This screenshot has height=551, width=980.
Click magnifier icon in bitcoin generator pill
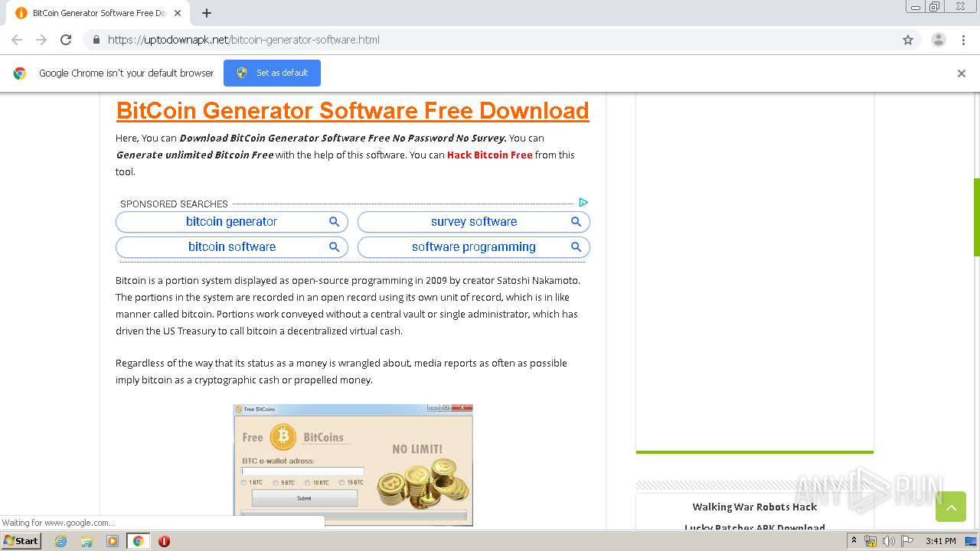[x=335, y=222]
